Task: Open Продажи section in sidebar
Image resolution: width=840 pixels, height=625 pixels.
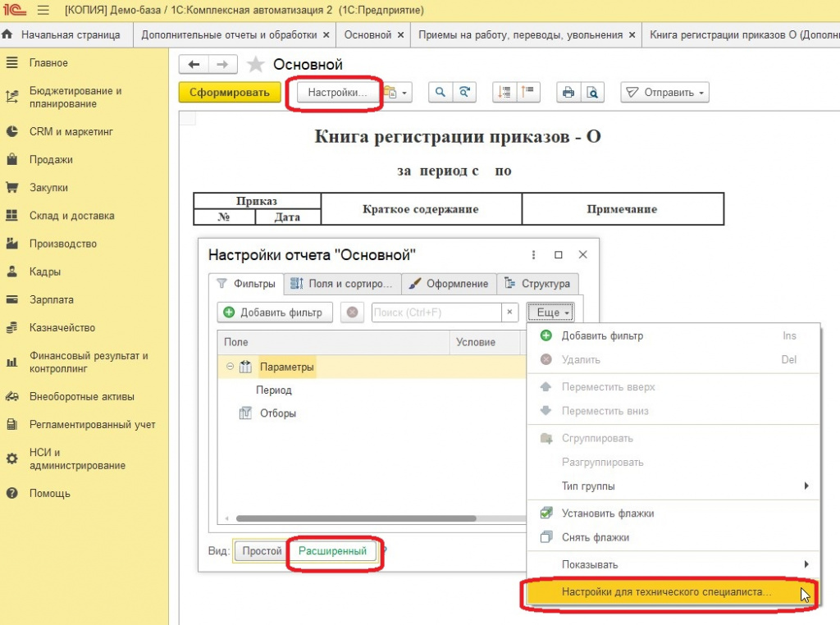Action: [x=51, y=160]
